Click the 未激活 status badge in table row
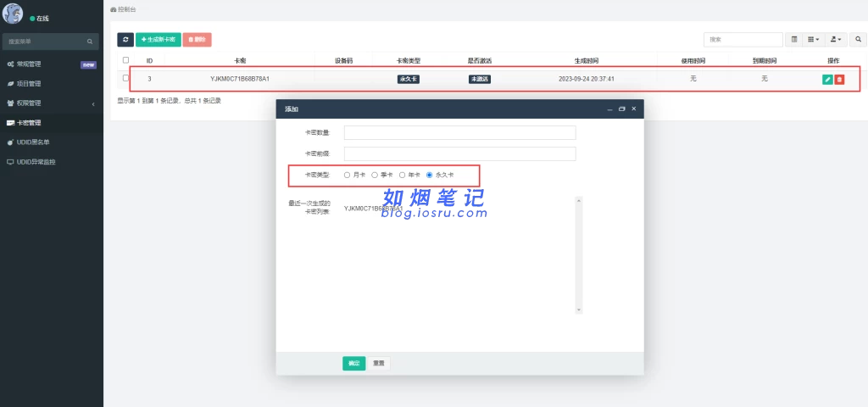Image resolution: width=868 pixels, height=407 pixels. [x=480, y=79]
